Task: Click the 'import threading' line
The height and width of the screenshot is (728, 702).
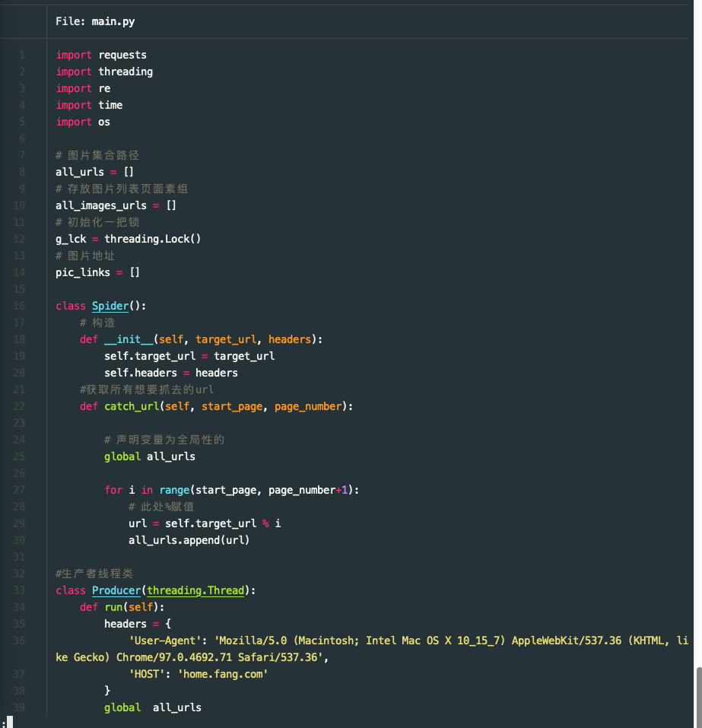Action: [x=104, y=72]
